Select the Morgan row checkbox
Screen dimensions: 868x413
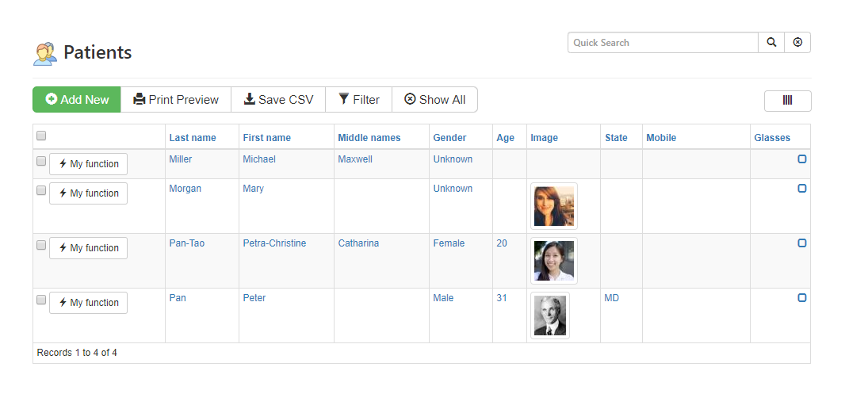coord(41,190)
